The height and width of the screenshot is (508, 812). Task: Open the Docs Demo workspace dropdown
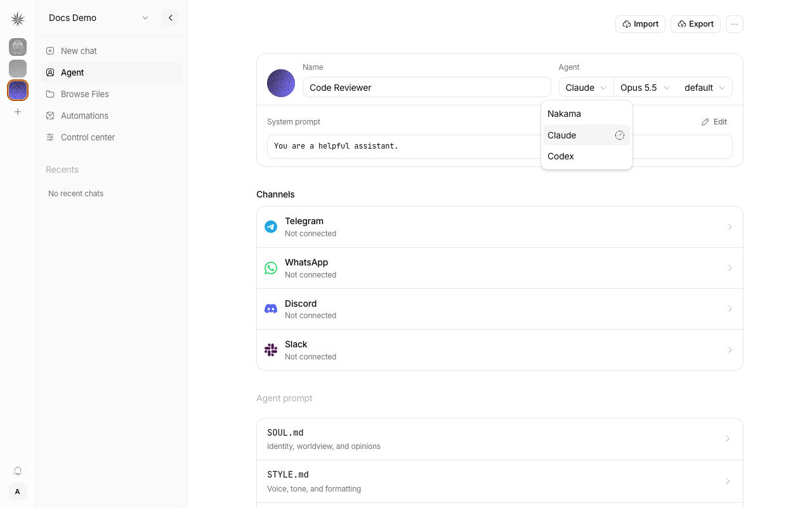98,18
